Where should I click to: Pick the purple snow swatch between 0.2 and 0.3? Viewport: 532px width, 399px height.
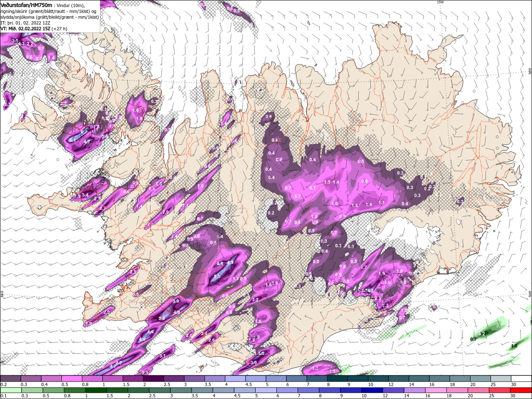tap(10, 379)
